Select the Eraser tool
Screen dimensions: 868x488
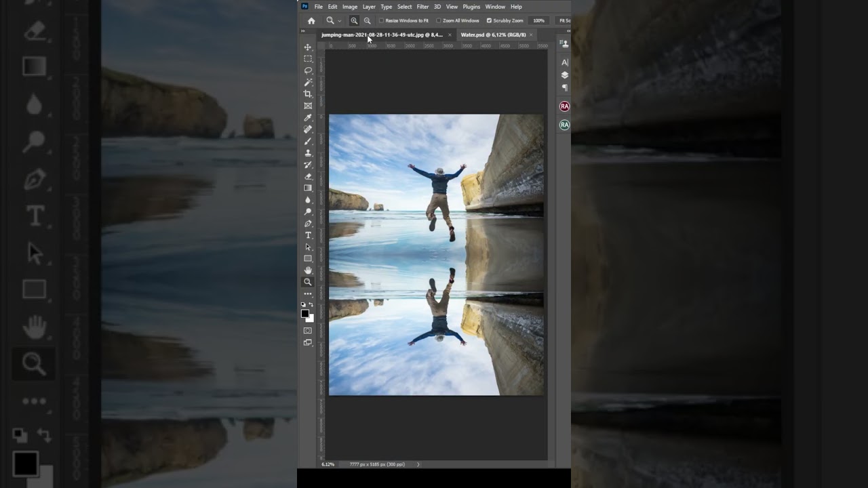click(x=308, y=176)
